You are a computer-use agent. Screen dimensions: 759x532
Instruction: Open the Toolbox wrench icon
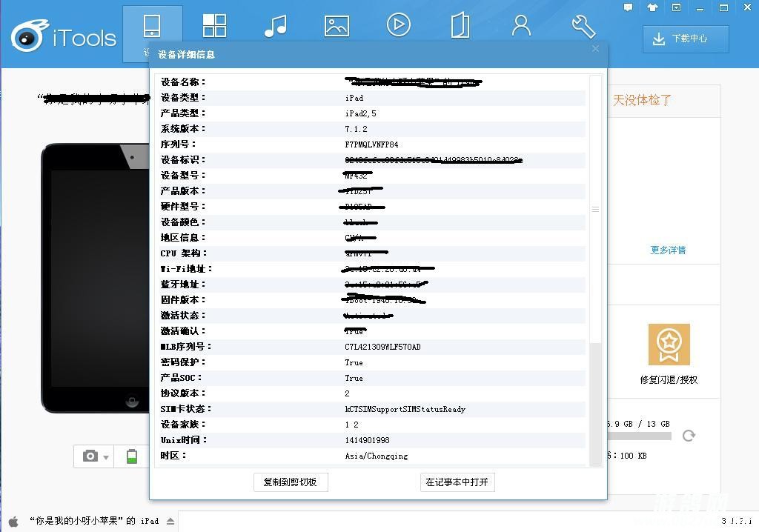(583, 26)
